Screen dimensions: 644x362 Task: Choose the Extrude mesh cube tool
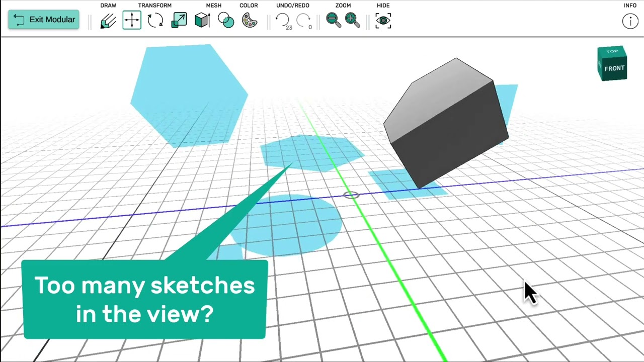[x=202, y=21]
